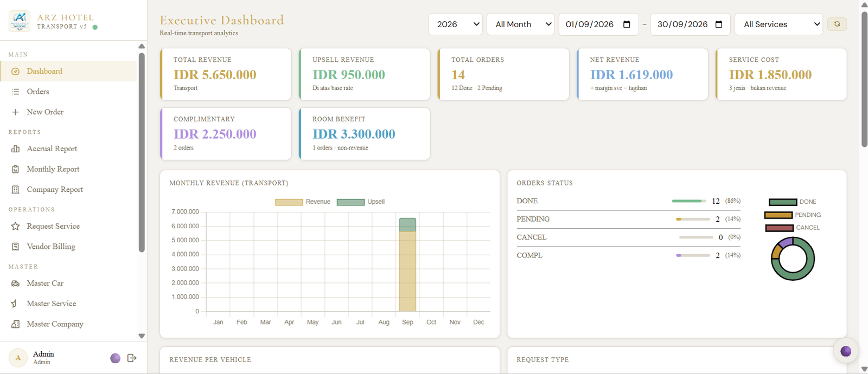Click the Request Service star icon
Viewport: 868px width, 374px height.
(15, 226)
